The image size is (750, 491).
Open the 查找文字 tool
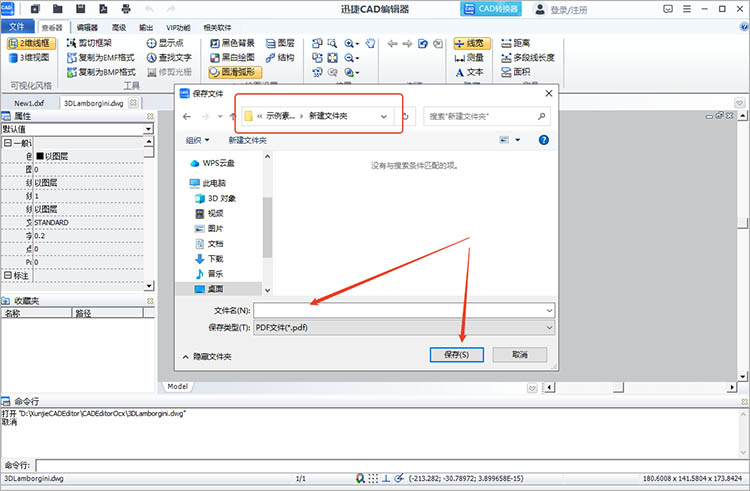tap(169, 58)
